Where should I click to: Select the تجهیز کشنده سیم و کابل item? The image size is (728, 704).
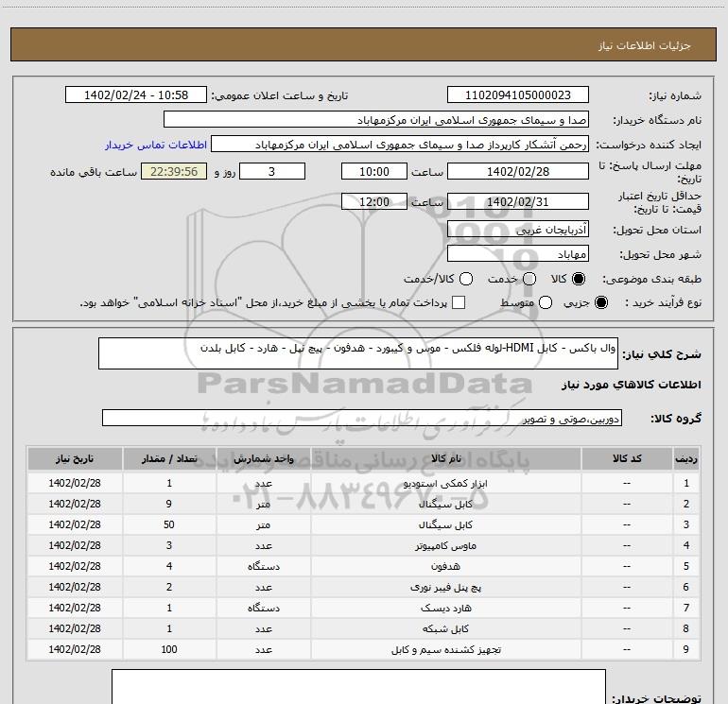[x=445, y=650]
